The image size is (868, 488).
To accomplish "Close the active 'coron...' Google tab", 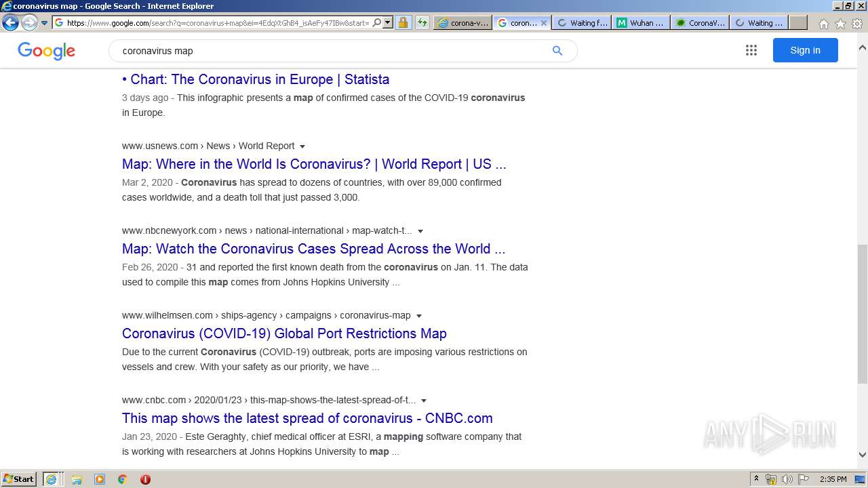I will (543, 22).
